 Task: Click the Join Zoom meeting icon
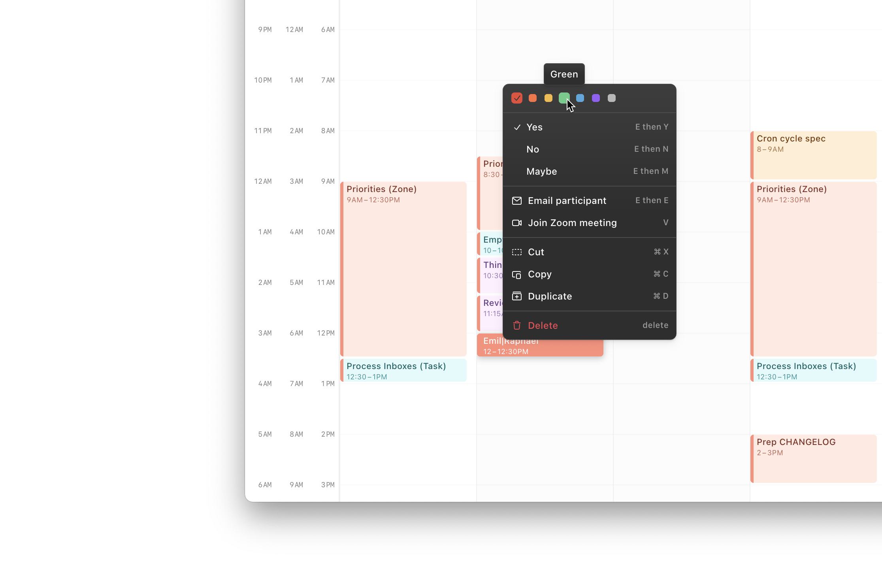(x=517, y=222)
